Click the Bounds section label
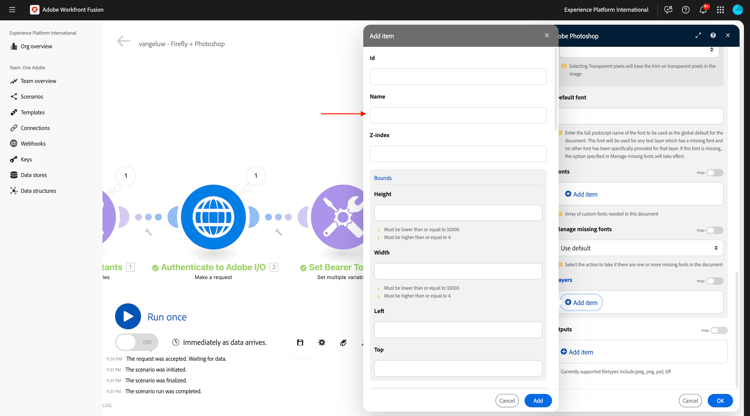This screenshot has width=750, height=416. pos(383,178)
